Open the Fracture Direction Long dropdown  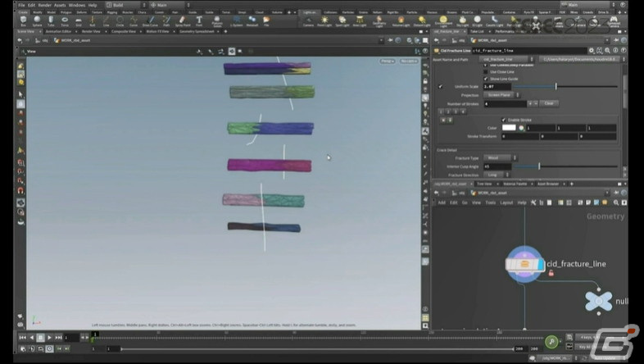point(497,175)
